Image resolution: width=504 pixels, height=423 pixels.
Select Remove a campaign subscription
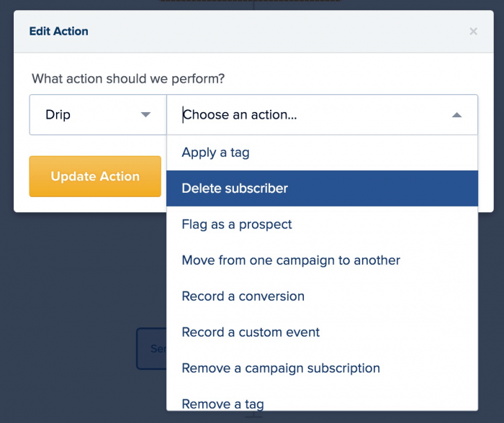point(322,368)
